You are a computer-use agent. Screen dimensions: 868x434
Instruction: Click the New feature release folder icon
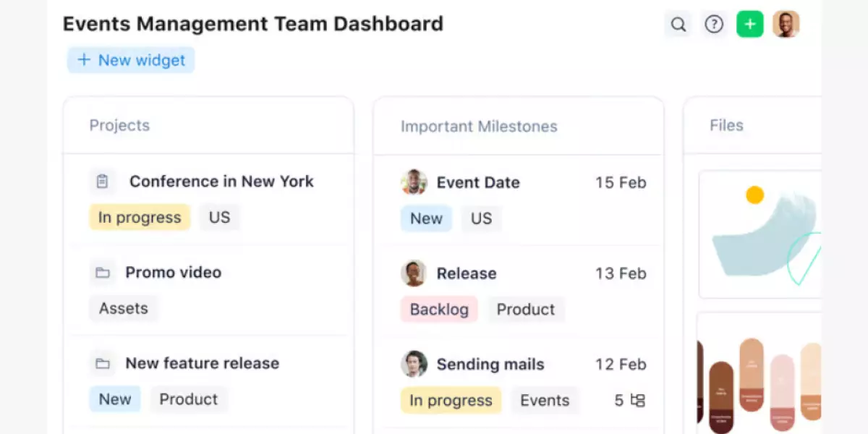click(103, 363)
